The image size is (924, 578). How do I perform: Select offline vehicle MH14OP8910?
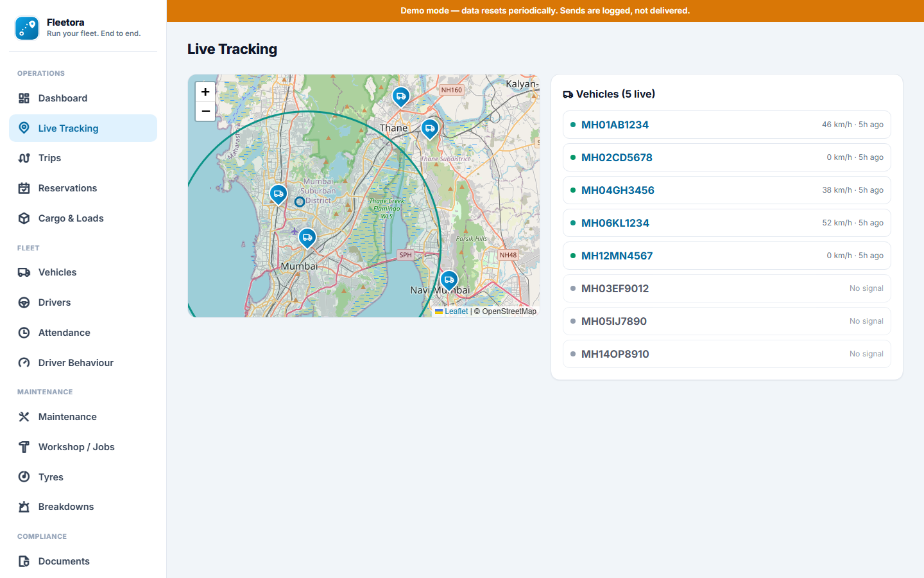click(727, 354)
